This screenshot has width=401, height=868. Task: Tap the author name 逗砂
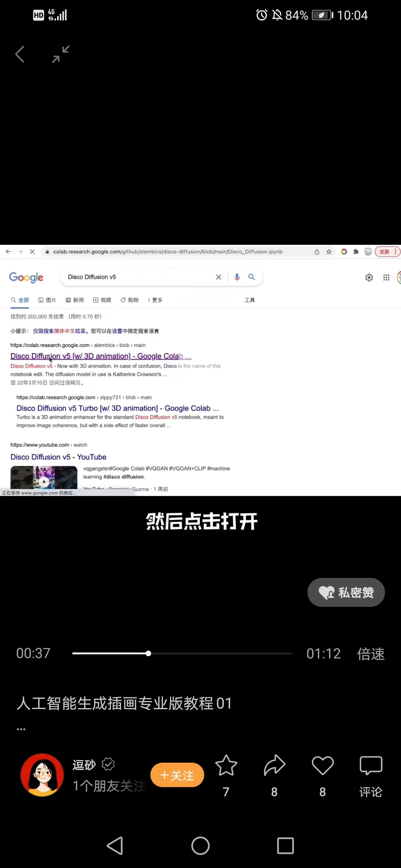[x=84, y=765]
